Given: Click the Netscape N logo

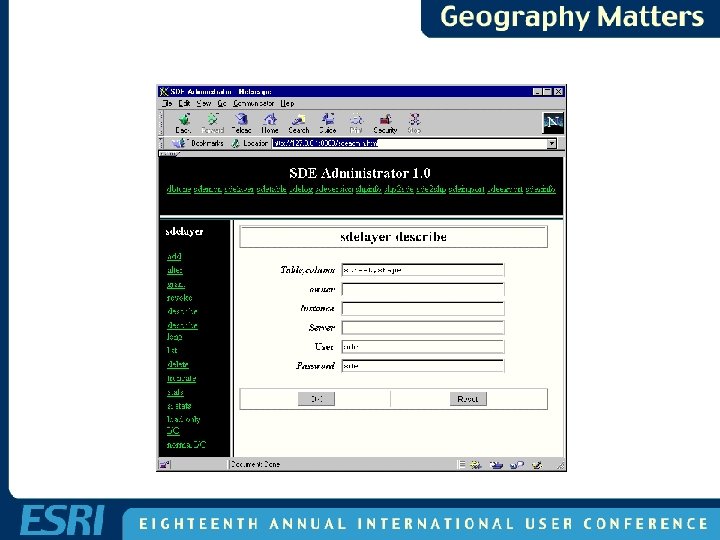Looking at the screenshot, I should (553, 122).
